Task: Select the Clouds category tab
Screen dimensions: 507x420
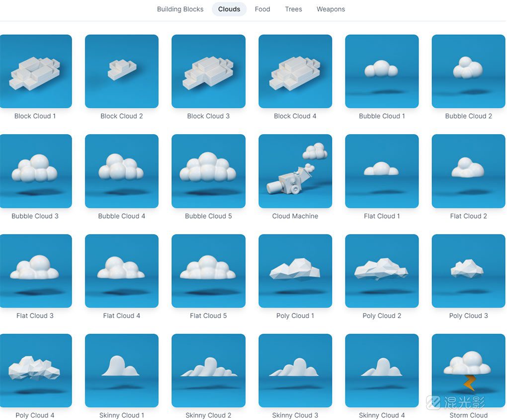Action: pyautogui.click(x=229, y=9)
